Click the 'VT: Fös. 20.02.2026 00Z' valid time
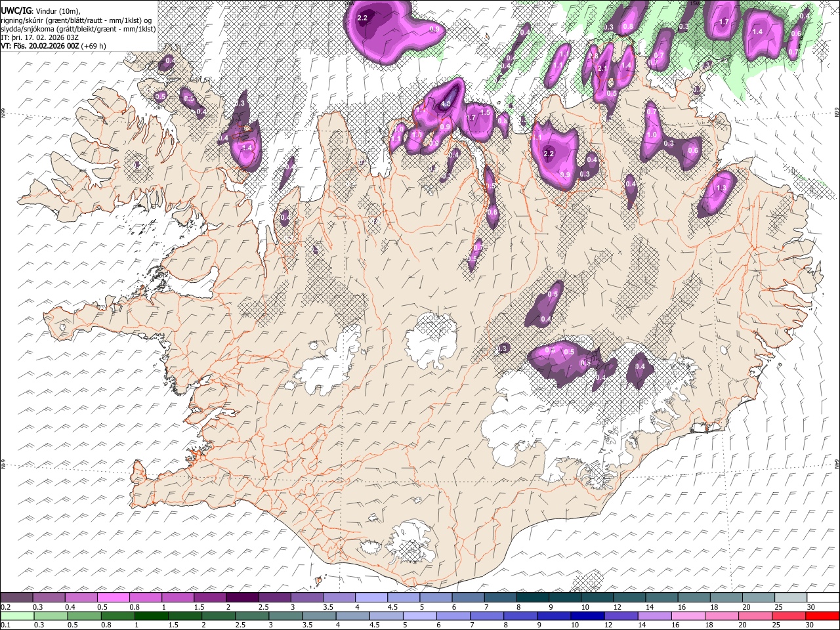840x630 pixels. (41, 46)
